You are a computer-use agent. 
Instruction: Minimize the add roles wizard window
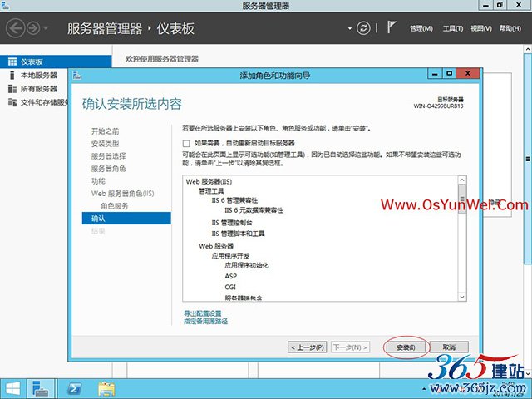coord(435,74)
